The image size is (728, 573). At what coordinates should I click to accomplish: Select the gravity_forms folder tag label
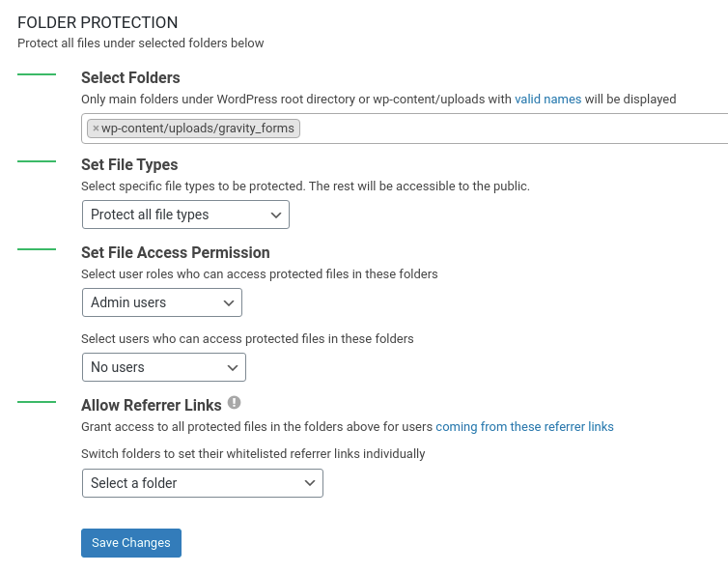(x=198, y=129)
